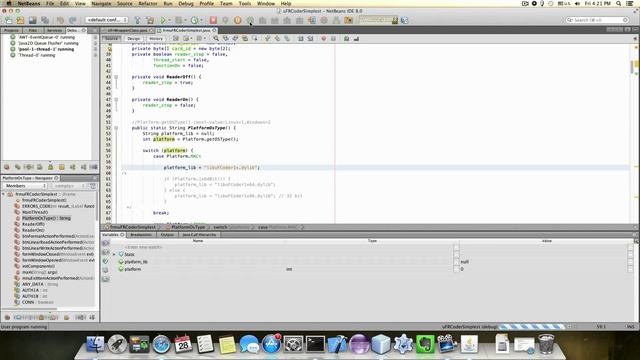Click the Debug Project icon
640x360 pixels.
179,20
